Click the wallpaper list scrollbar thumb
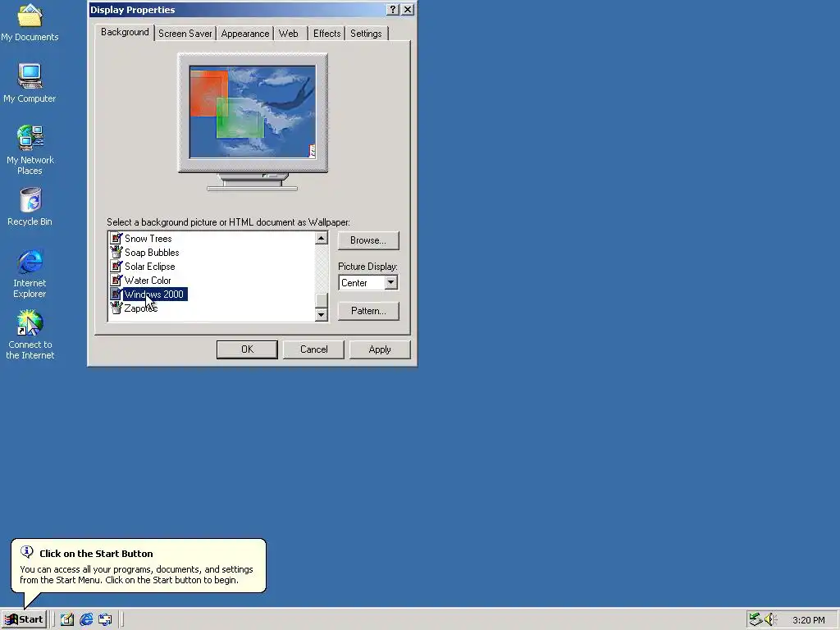Viewport: 840px width, 630px height. [x=322, y=300]
